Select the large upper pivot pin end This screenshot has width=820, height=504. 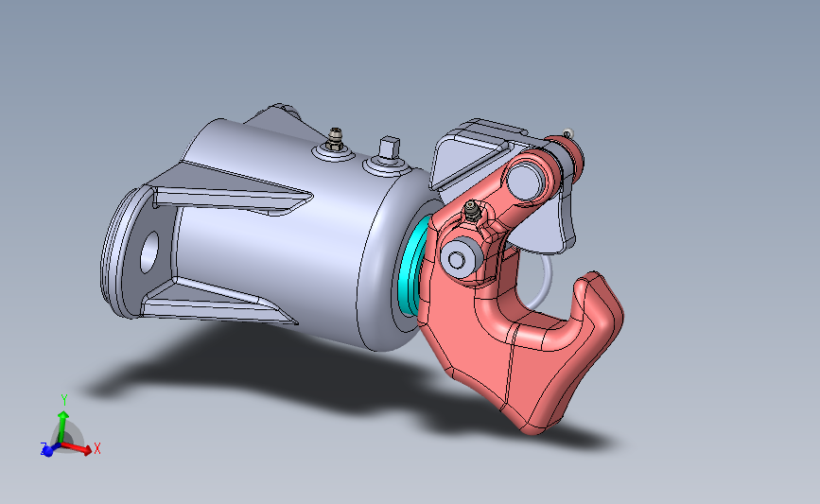pyautogui.click(x=525, y=181)
